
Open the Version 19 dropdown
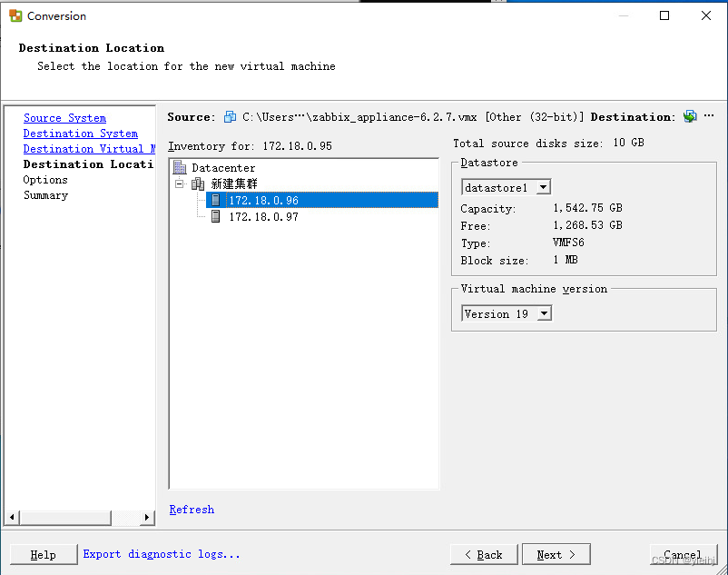coord(544,313)
